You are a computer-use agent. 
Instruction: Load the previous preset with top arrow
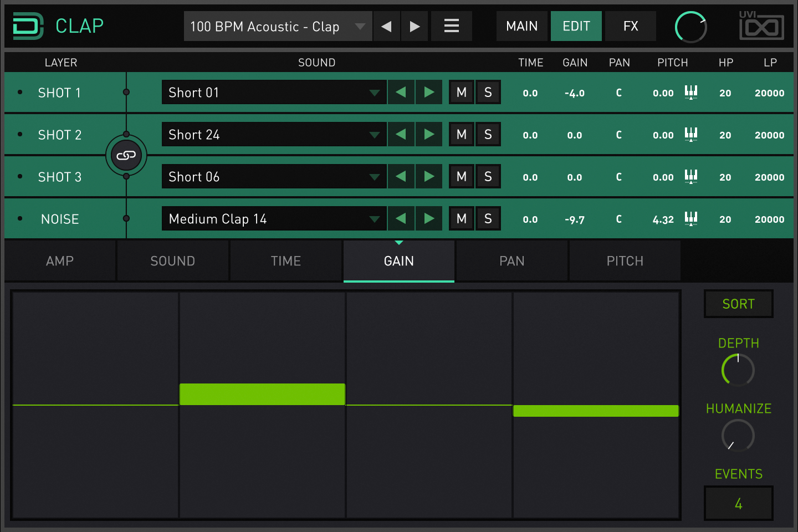pos(387,26)
